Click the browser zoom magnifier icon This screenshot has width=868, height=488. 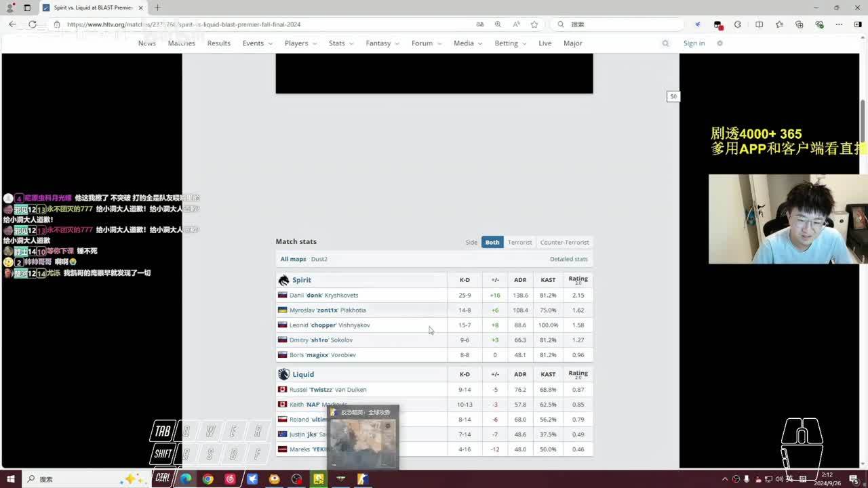point(498,24)
